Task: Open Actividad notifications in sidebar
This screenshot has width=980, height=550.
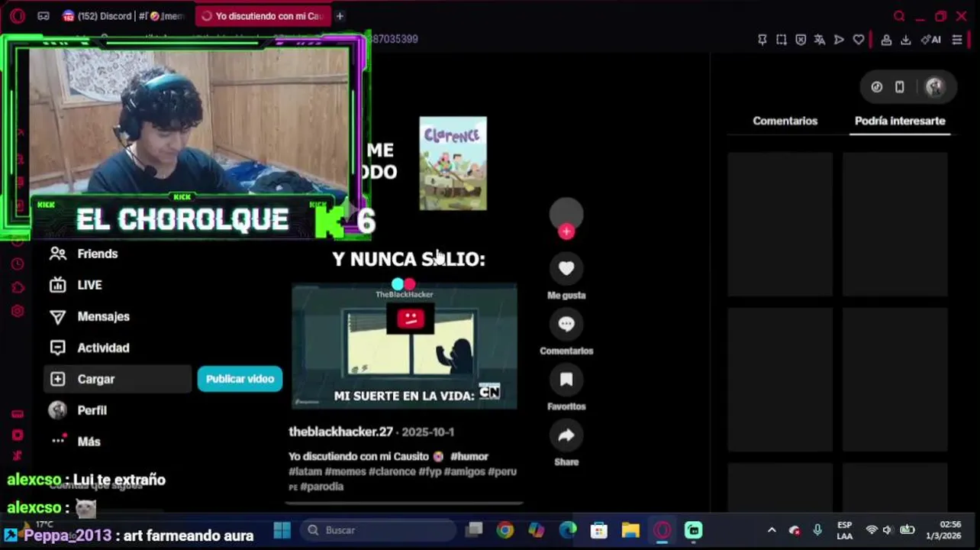Action: 103,348
